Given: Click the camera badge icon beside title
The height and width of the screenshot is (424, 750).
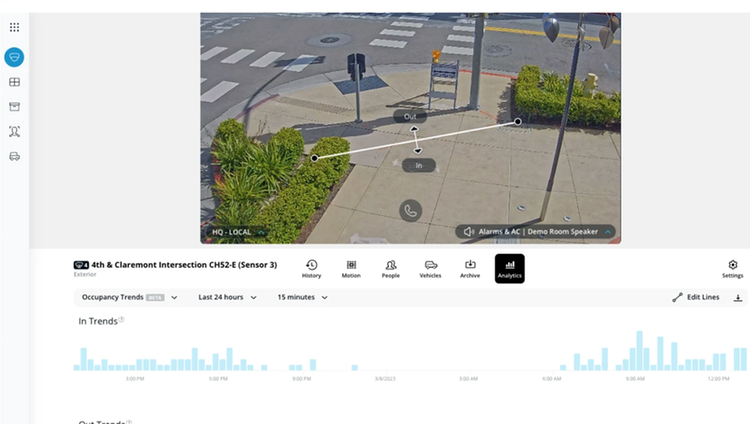Looking at the screenshot, I should coord(81,265).
